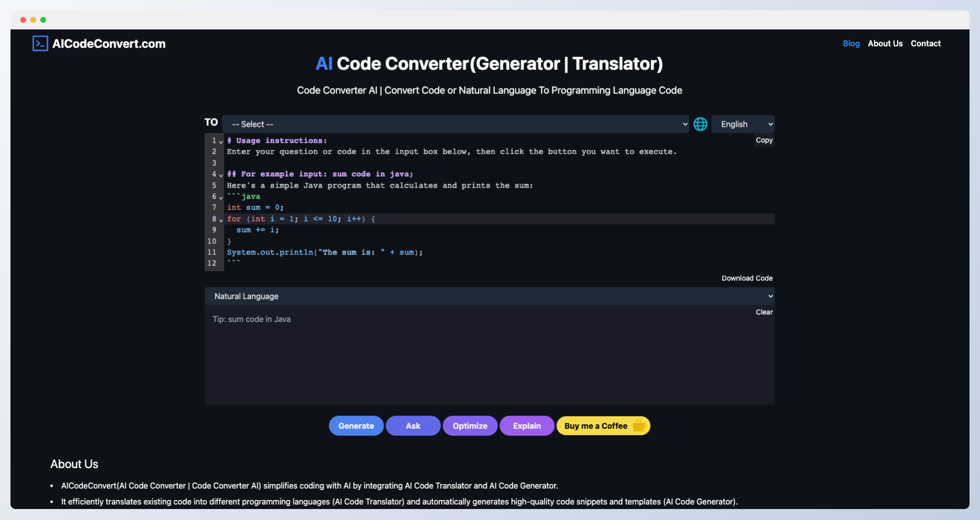Open the English language dropdown

tap(742, 124)
